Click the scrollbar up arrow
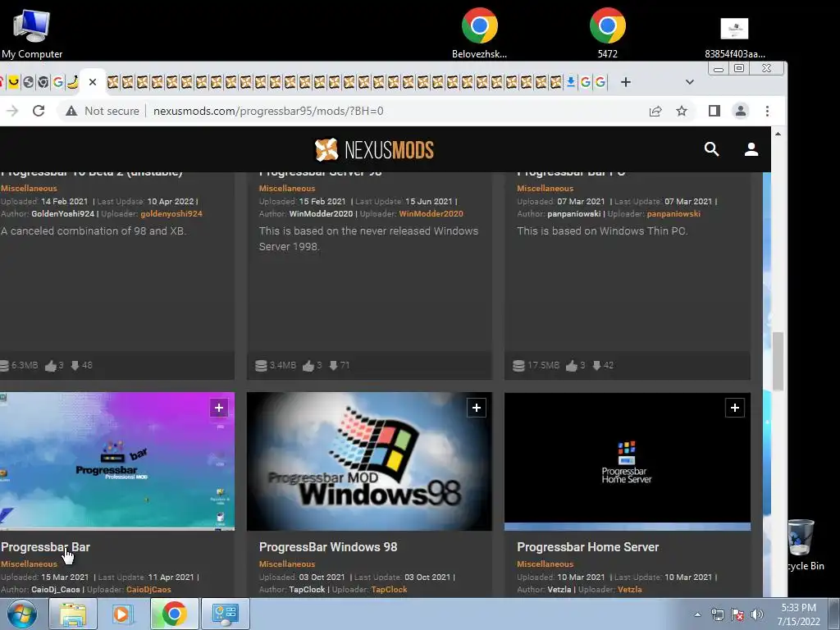Viewport: 840px width, 630px height. (x=778, y=134)
